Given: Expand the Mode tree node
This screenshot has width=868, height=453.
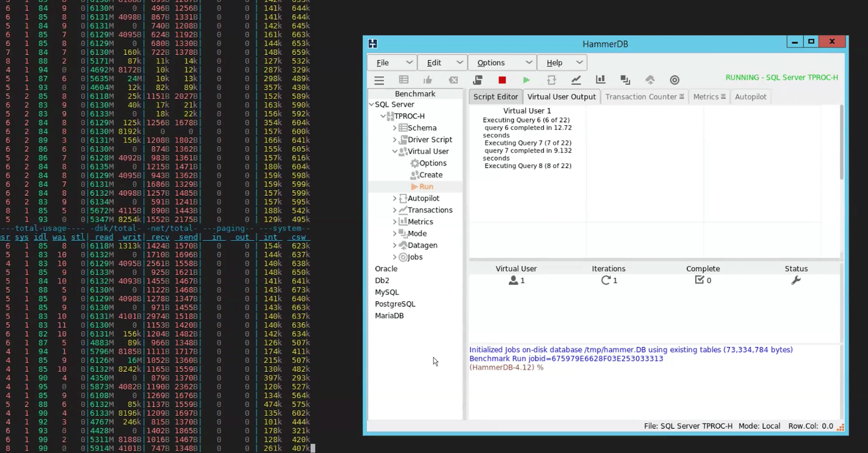Looking at the screenshot, I should point(395,233).
